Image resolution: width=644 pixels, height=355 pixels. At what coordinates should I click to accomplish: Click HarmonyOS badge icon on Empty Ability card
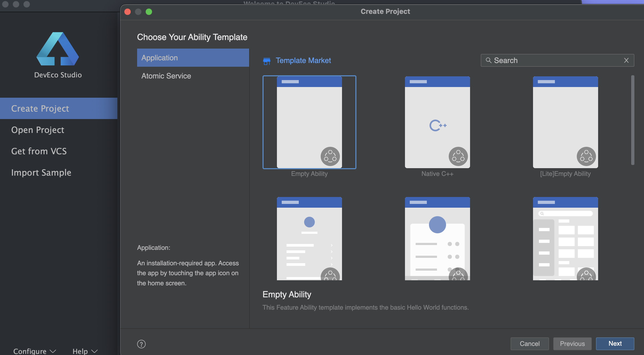point(330,156)
